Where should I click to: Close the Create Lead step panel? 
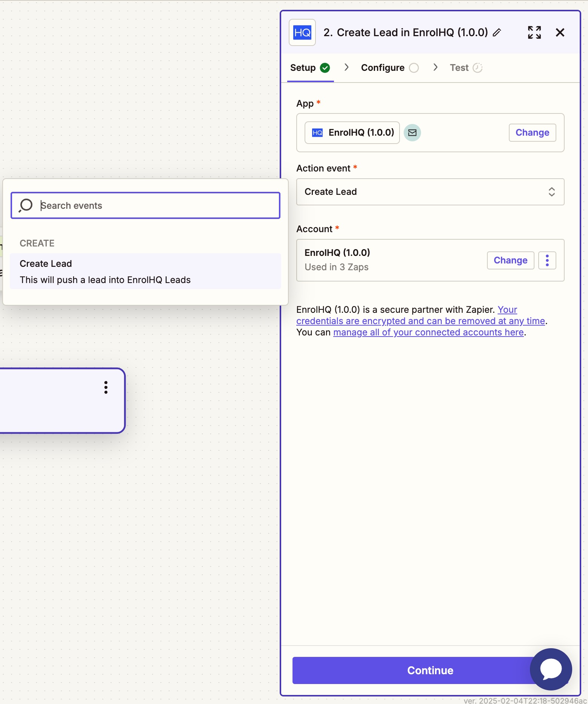(560, 33)
